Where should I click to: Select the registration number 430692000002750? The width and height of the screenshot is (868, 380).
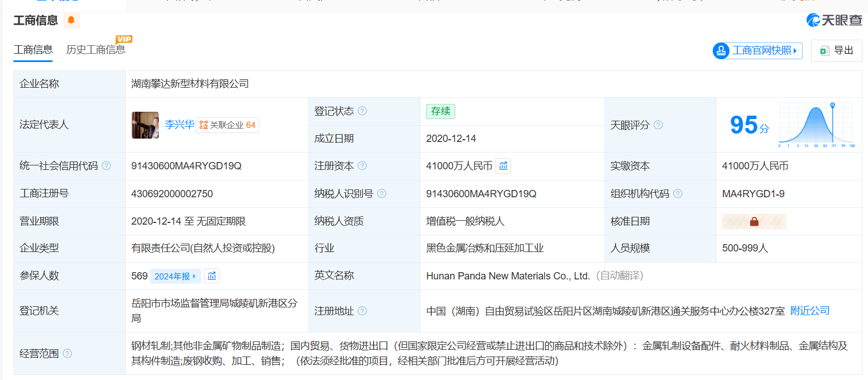pyautogui.click(x=172, y=194)
